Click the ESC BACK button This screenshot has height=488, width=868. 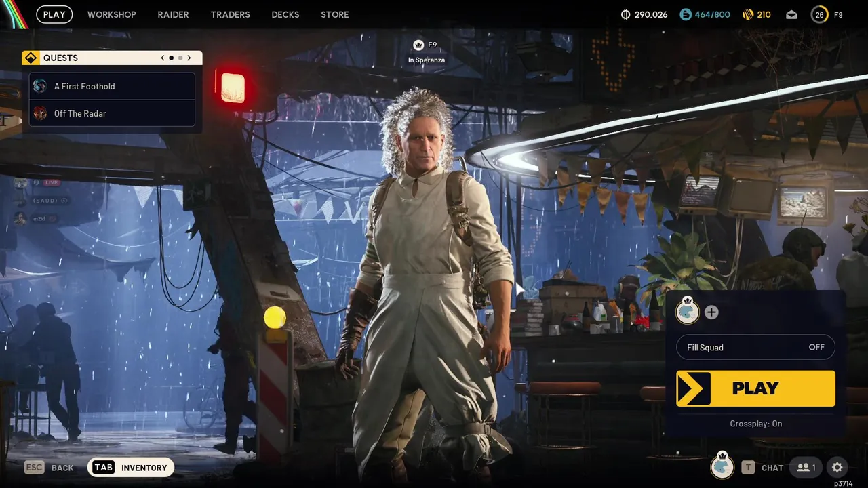tap(49, 468)
